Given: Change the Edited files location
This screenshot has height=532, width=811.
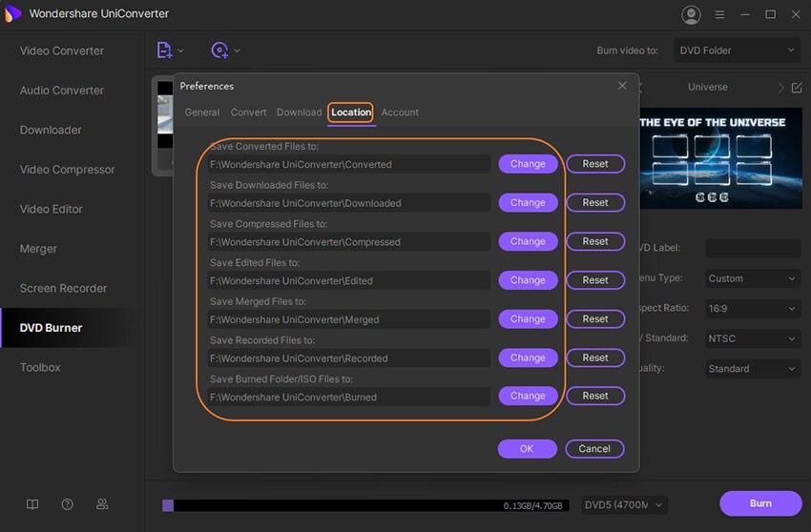Looking at the screenshot, I should (x=528, y=280).
